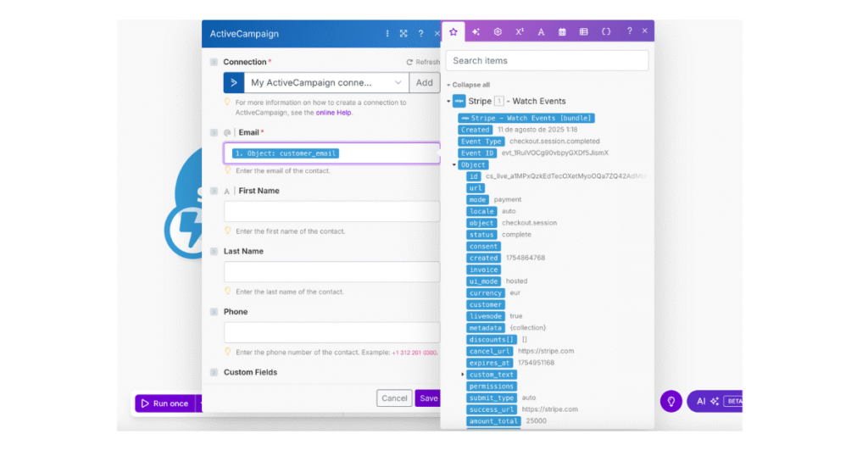Screen dimensions: 868x456
Task: Open the math functions x¹ tab
Action: 520,31
